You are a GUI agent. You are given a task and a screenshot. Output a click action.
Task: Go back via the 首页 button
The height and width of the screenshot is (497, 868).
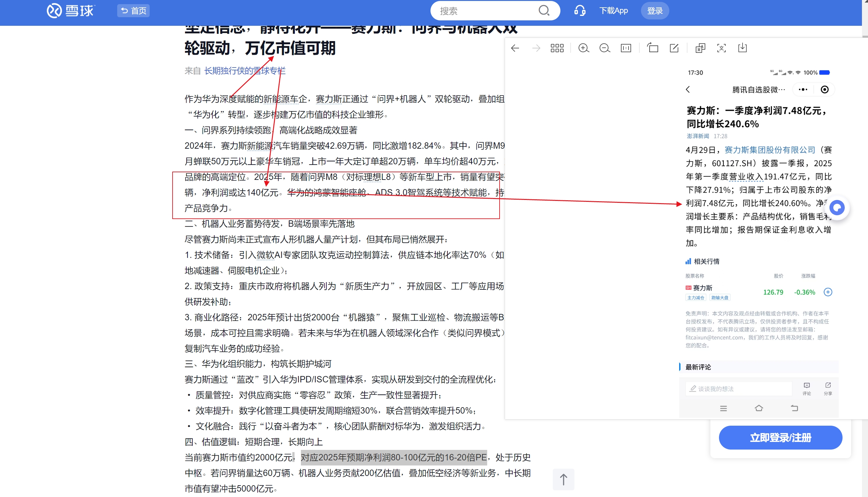[x=133, y=11]
